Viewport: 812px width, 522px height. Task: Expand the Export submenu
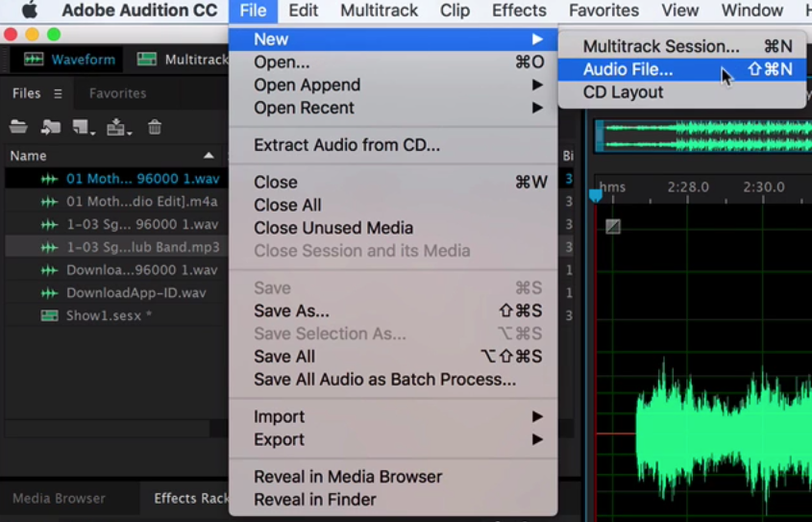pyautogui.click(x=393, y=439)
